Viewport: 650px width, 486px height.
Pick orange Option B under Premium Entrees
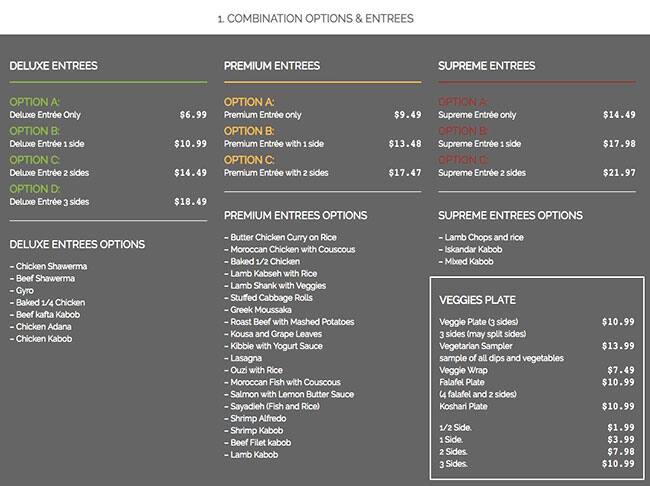point(249,131)
